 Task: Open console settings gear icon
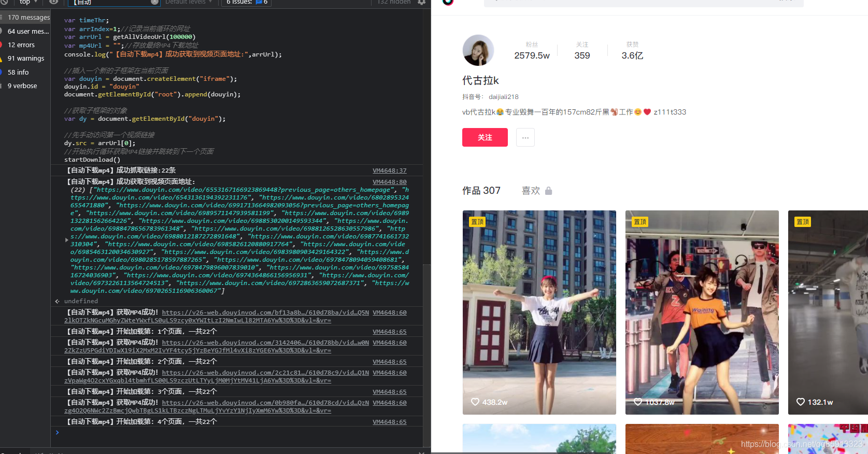pyautogui.click(x=421, y=2)
